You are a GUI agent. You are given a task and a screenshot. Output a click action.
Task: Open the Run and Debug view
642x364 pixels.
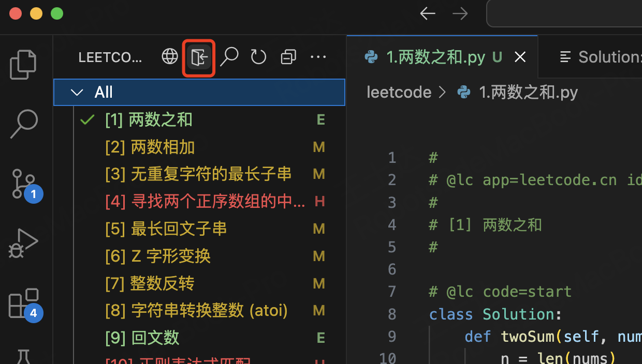click(23, 243)
